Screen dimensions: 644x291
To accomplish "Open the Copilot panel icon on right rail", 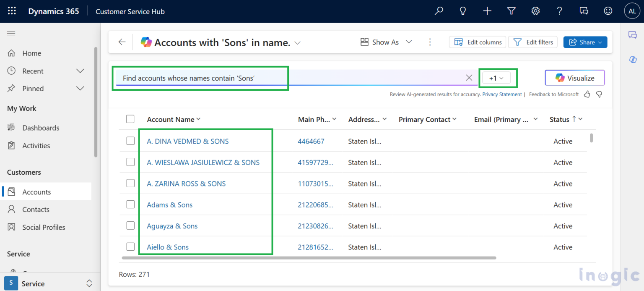I will 633,59.
